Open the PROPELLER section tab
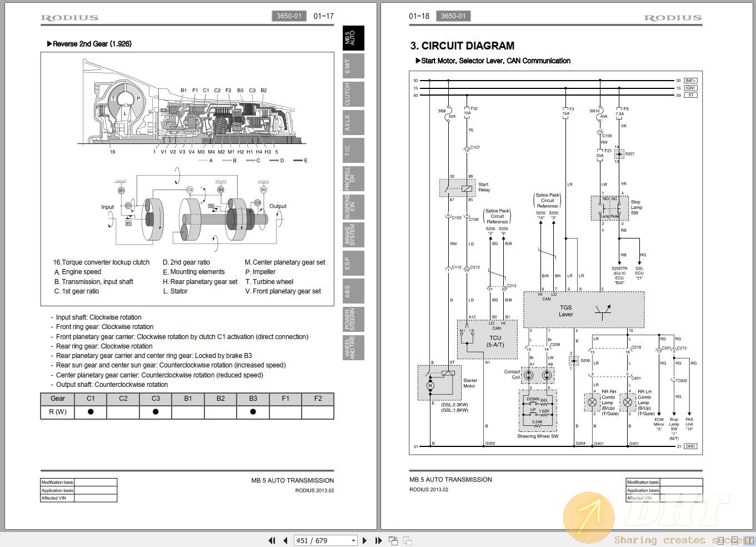Viewport: 756px width, 547px height. pyautogui.click(x=353, y=178)
